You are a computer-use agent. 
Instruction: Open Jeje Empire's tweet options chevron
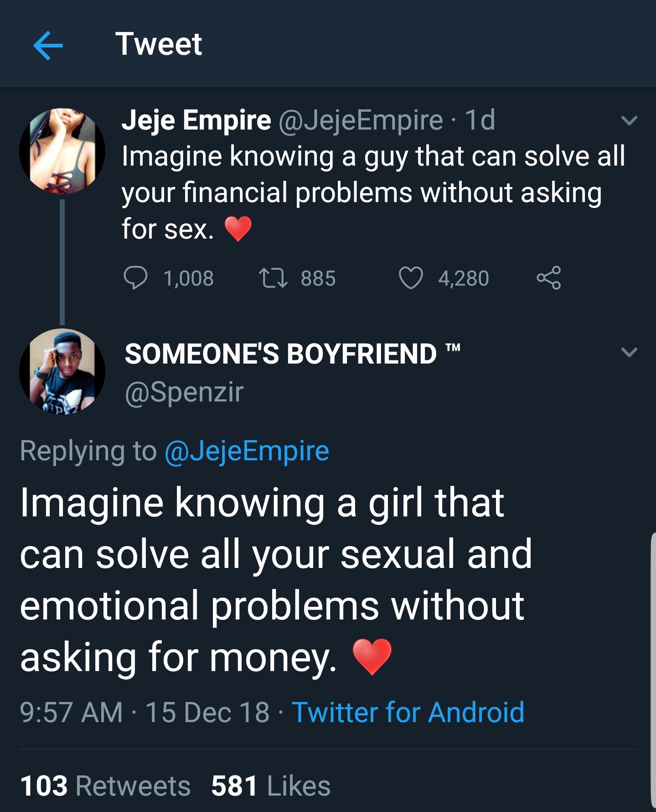(629, 120)
